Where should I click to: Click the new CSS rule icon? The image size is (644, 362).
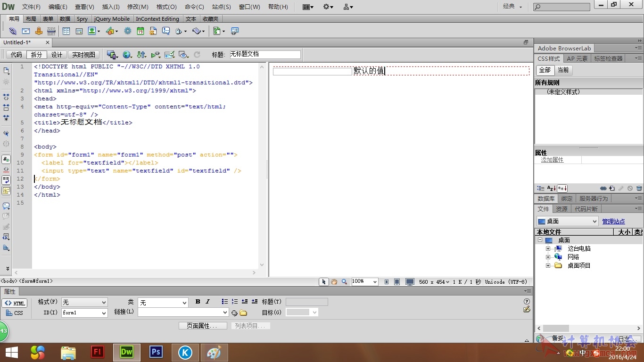click(x=612, y=189)
